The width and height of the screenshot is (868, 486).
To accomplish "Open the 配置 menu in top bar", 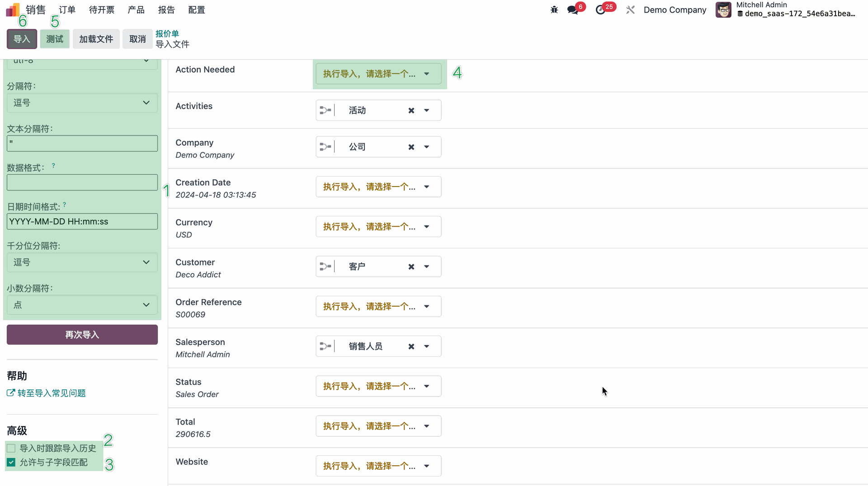I will pos(196,10).
